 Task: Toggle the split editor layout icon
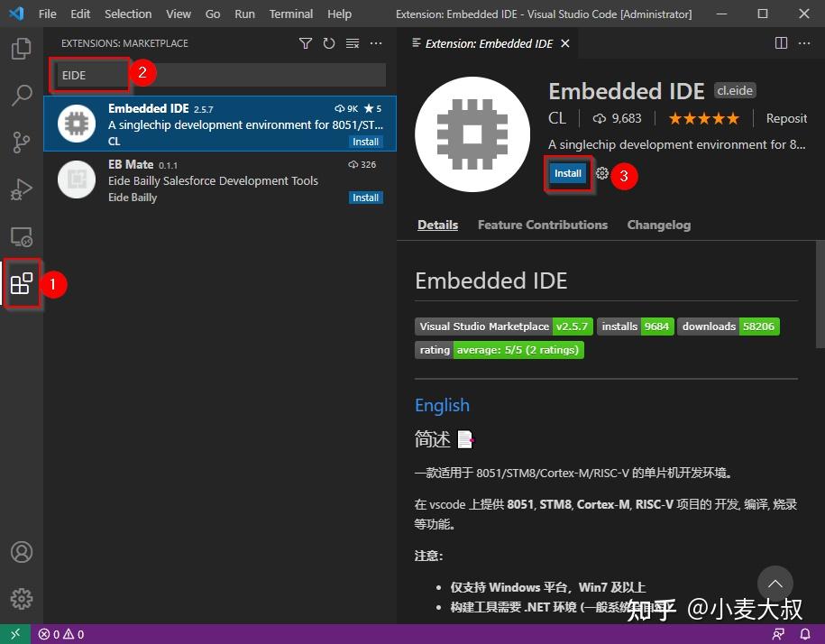[779, 42]
